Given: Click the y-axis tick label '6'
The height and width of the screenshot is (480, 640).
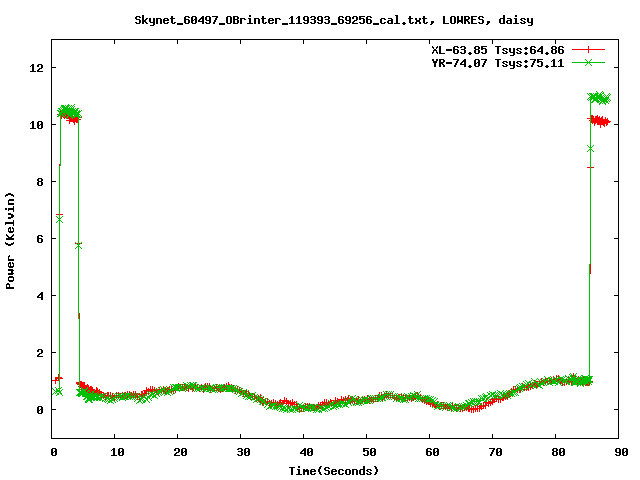Looking at the screenshot, I should point(40,239).
